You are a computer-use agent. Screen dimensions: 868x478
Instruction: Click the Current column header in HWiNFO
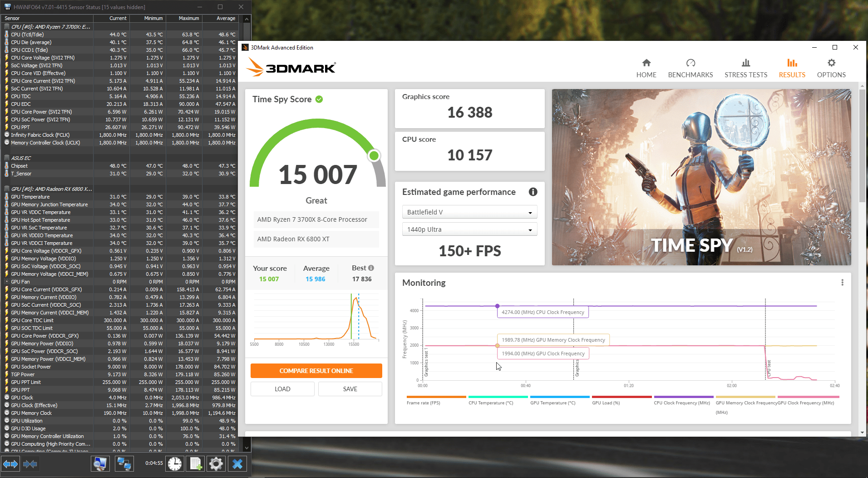[111, 18]
